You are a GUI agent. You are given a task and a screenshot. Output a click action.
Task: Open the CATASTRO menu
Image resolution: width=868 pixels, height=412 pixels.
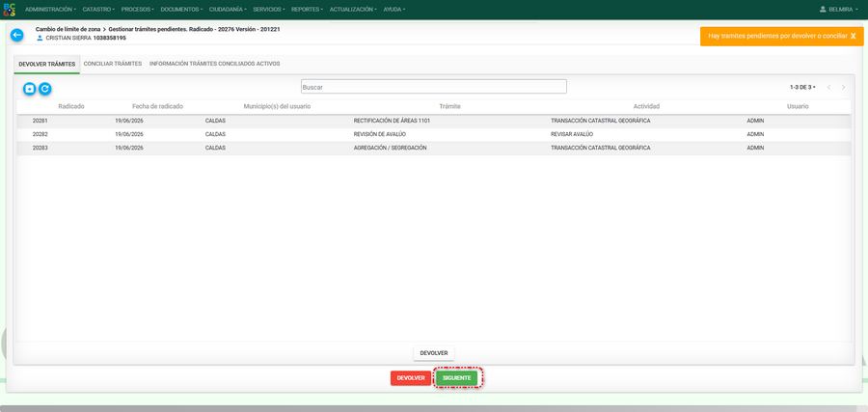click(98, 10)
